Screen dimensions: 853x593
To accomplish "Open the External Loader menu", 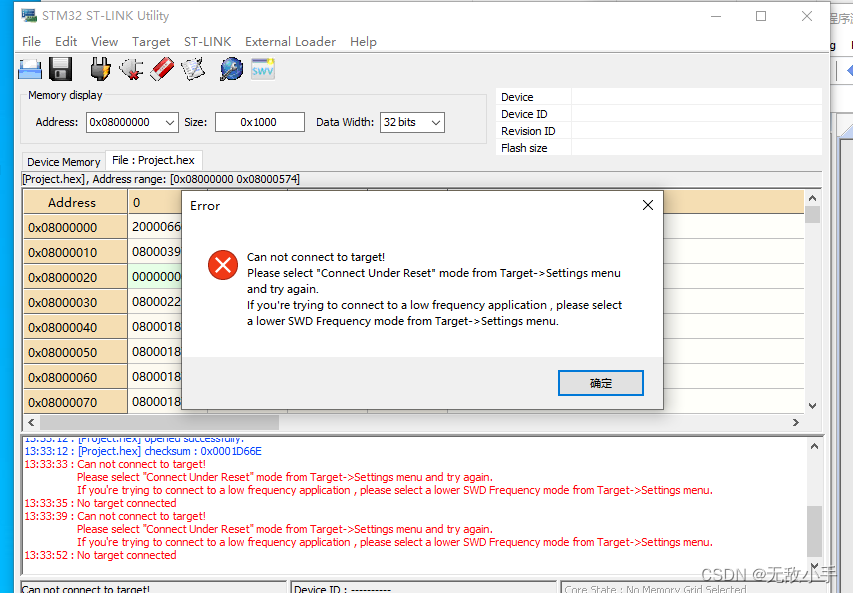I will 290,41.
